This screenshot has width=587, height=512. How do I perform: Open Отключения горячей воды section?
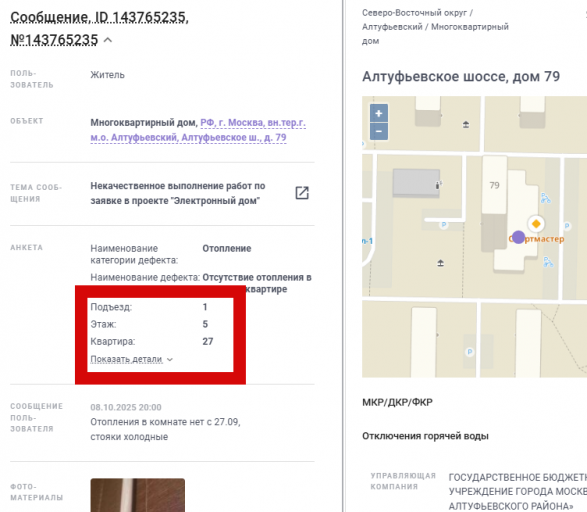tap(425, 436)
